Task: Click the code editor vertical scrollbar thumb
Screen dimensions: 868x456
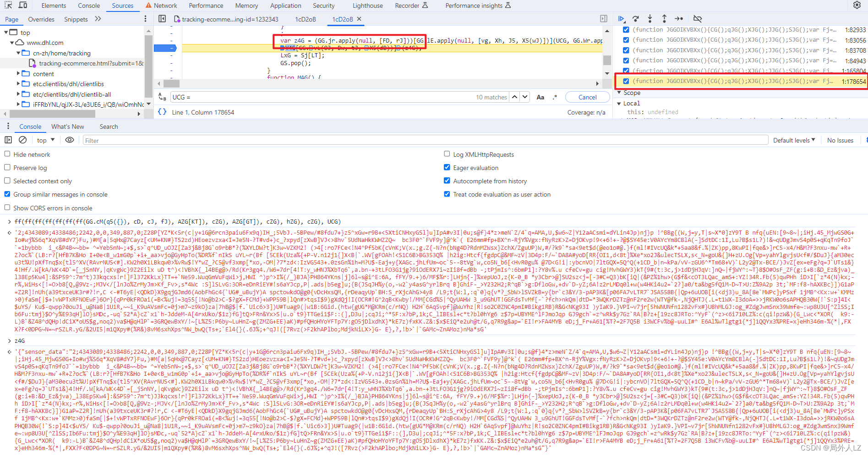Action: click(607, 60)
